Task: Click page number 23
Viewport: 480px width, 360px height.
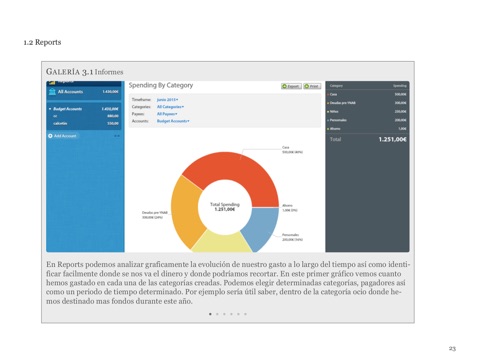Action: coord(452,348)
